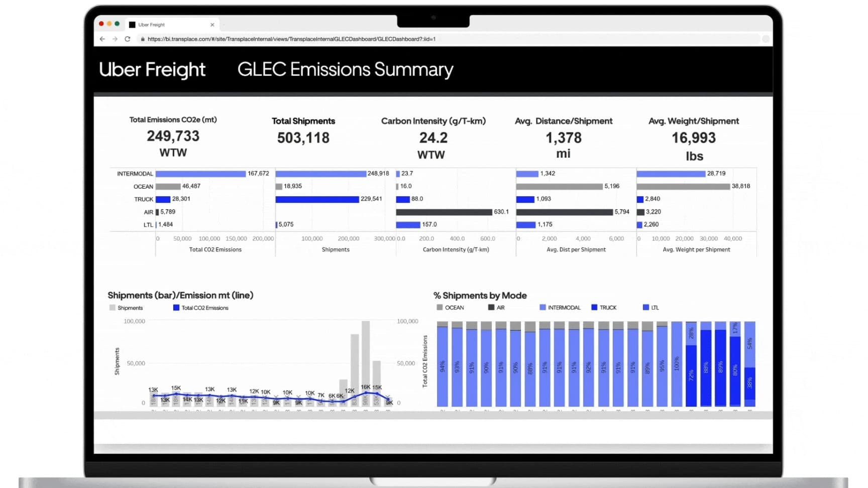This screenshot has width=868, height=488.
Task: Click the LTL swatch in the mode legend
Action: 646,307
